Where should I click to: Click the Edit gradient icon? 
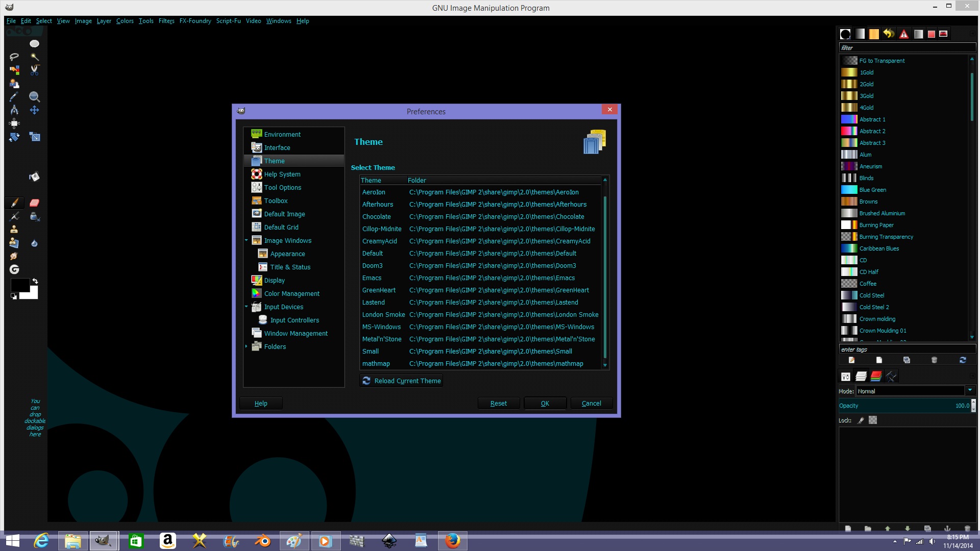click(x=851, y=360)
